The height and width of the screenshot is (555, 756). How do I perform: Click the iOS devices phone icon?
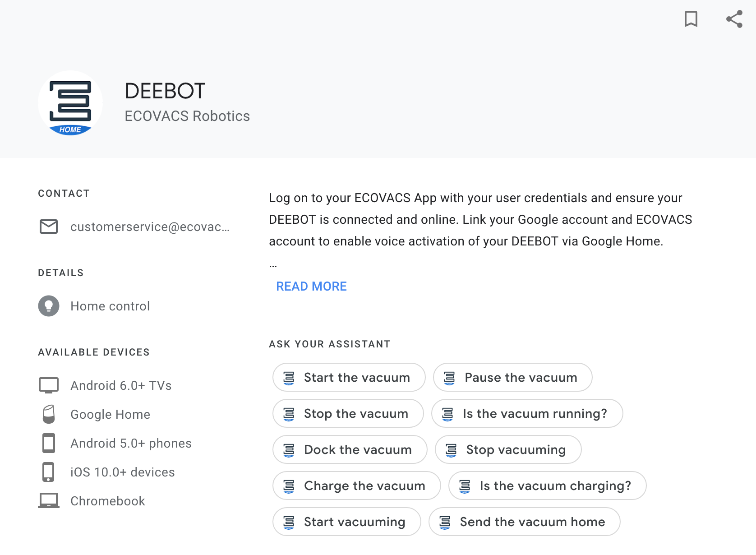click(48, 472)
